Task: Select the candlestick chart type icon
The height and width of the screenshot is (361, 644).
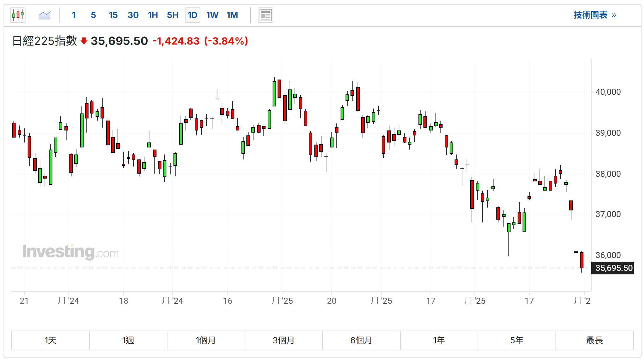Action: click(18, 15)
